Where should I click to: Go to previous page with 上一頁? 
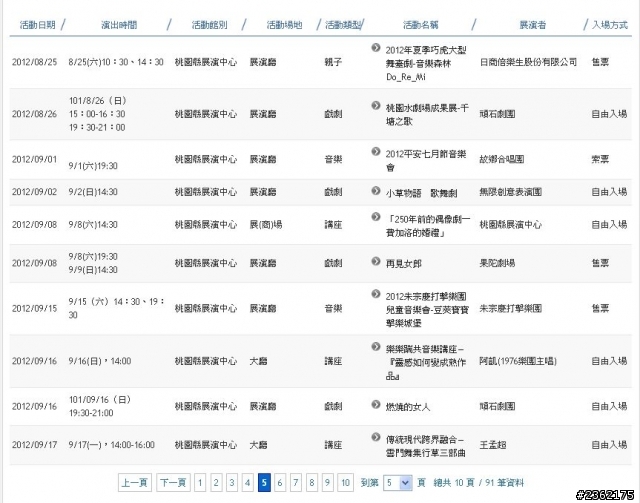tap(135, 483)
